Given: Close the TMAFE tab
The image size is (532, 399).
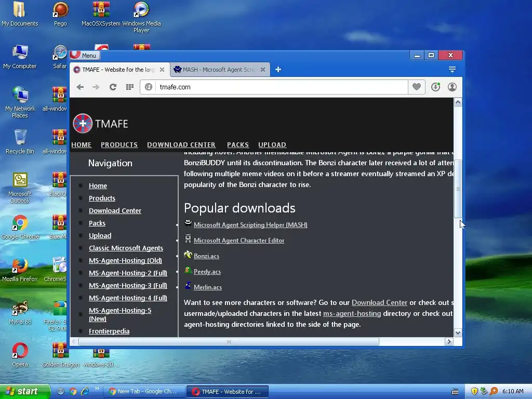Looking at the screenshot, I should pos(162,70).
